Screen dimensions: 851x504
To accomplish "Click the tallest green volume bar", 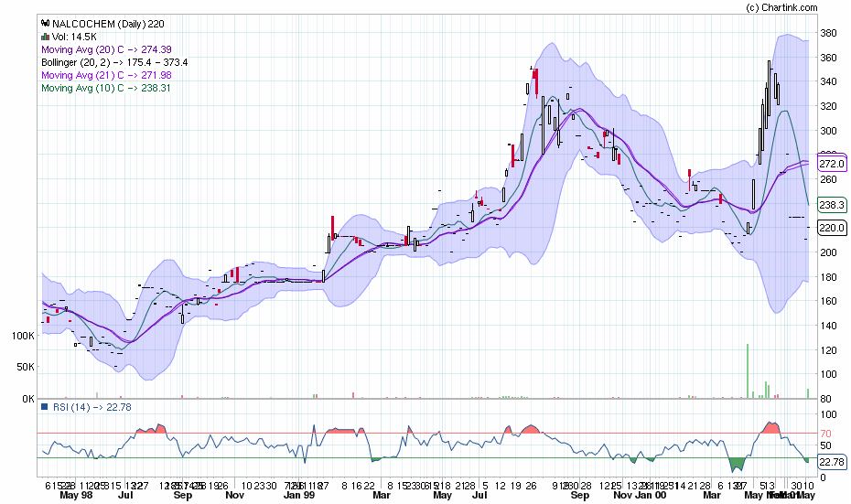I will (748, 371).
